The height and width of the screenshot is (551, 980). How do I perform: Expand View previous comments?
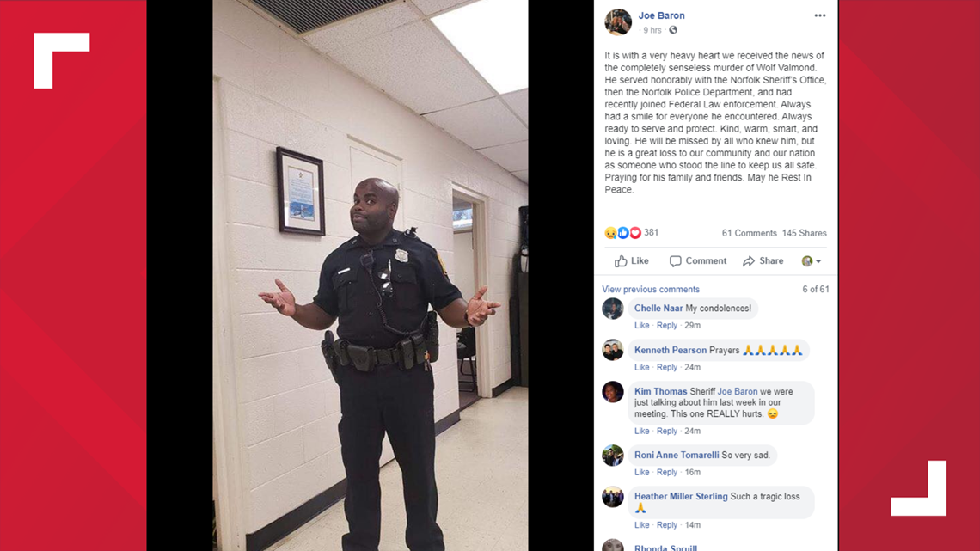pos(651,289)
